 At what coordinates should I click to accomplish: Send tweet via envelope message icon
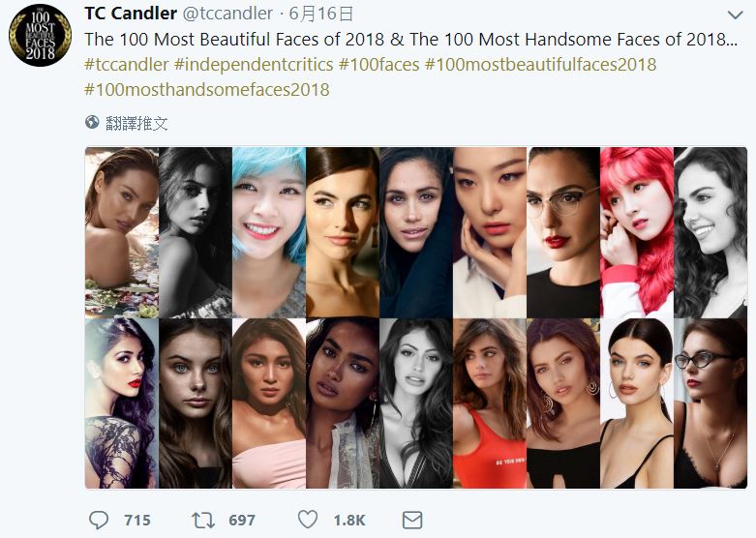click(411, 520)
